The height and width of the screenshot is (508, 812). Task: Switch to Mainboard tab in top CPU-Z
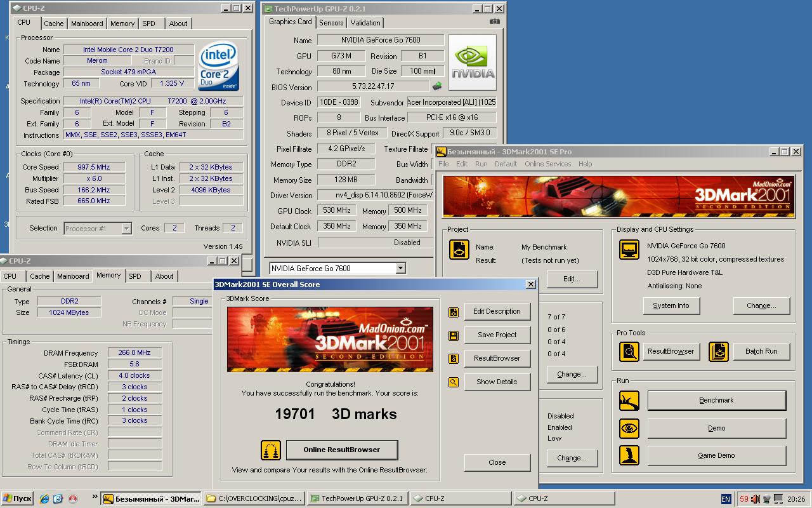coord(87,23)
